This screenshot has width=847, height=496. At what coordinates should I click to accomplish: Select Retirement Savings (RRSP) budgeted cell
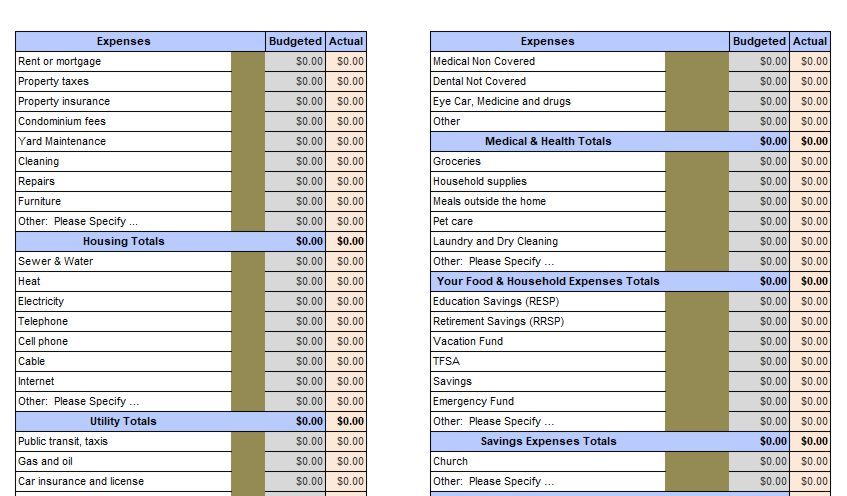[759, 321]
